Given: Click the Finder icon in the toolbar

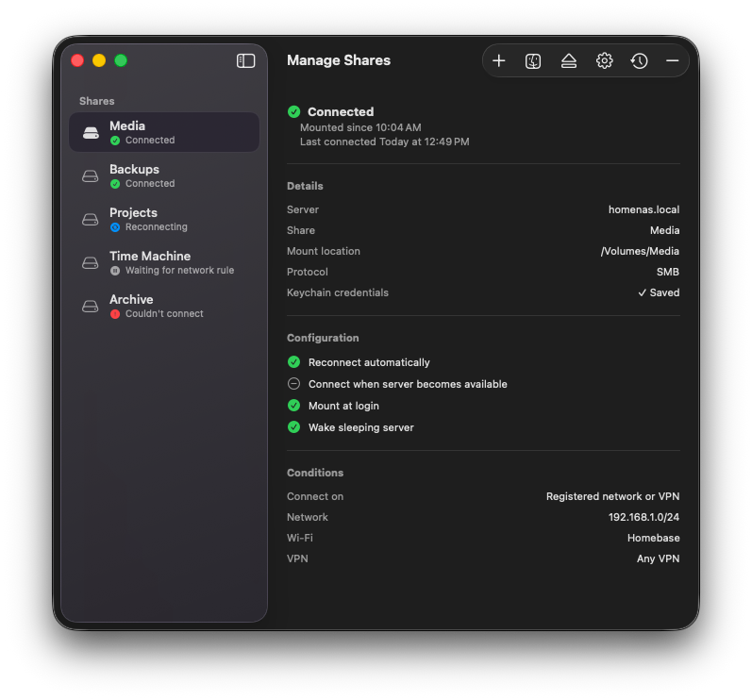Looking at the screenshot, I should click(x=533, y=61).
